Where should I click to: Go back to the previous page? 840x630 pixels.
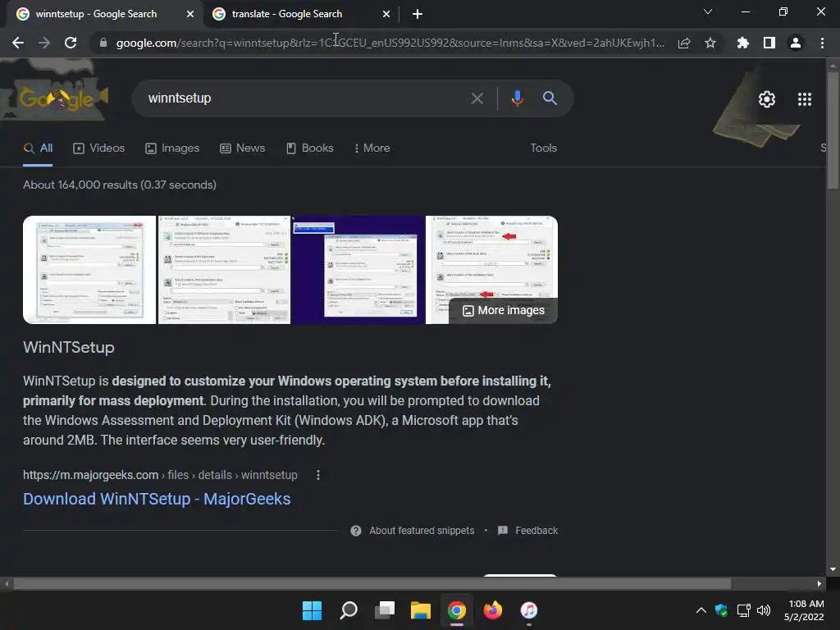[x=18, y=43]
